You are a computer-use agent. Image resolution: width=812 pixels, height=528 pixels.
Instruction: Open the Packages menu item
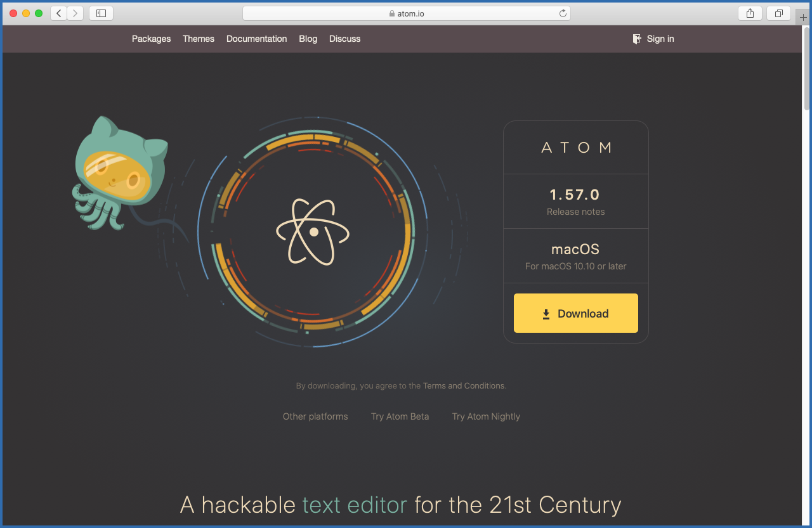coord(151,39)
